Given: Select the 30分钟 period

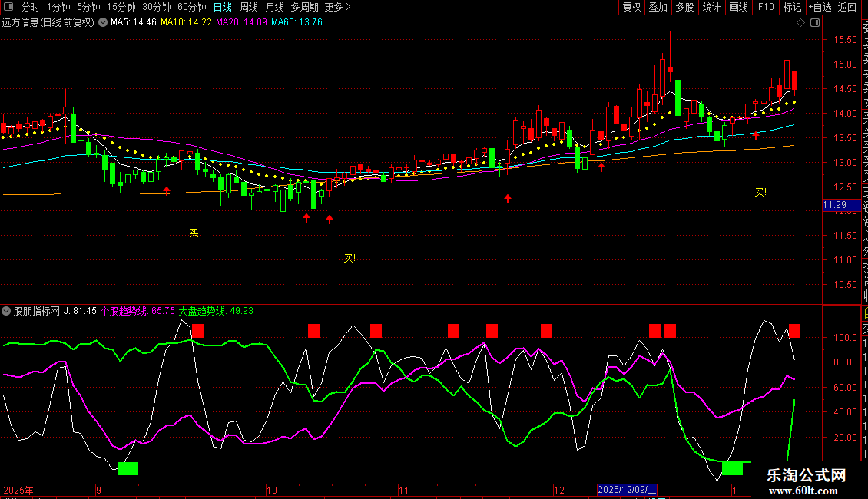Looking at the screenshot, I should pos(156,7).
